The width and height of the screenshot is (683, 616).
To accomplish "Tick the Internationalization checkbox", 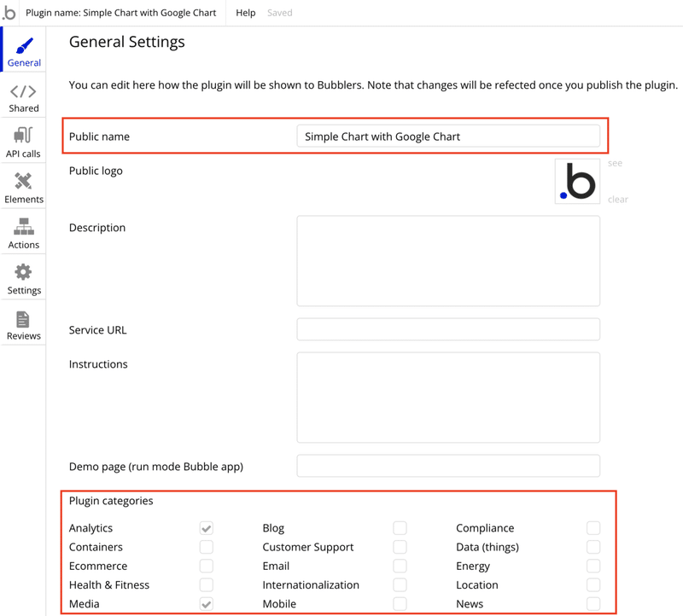I will tap(400, 584).
